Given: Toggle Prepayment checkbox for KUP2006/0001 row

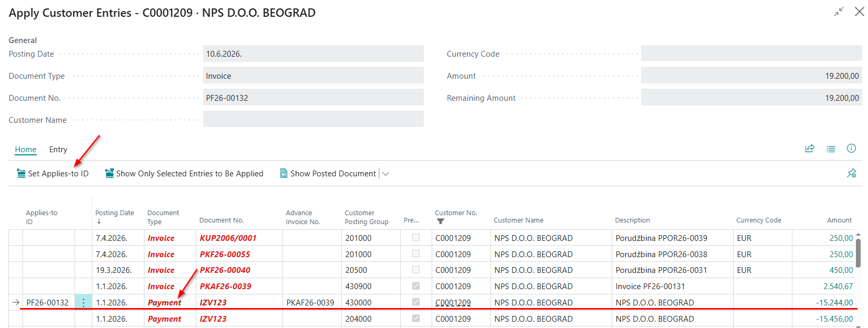Looking at the screenshot, I should point(416,238).
